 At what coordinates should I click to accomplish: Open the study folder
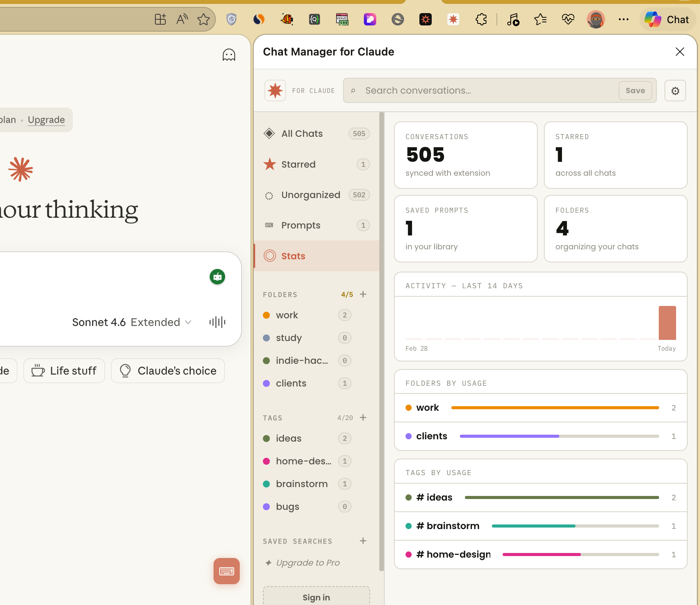tap(307, 338)
